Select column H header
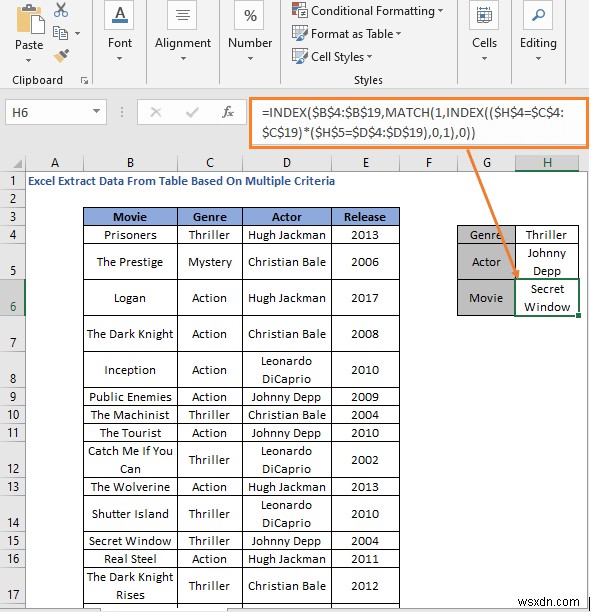591x612 pixels. pyautogui.click(x=547, y=163)
